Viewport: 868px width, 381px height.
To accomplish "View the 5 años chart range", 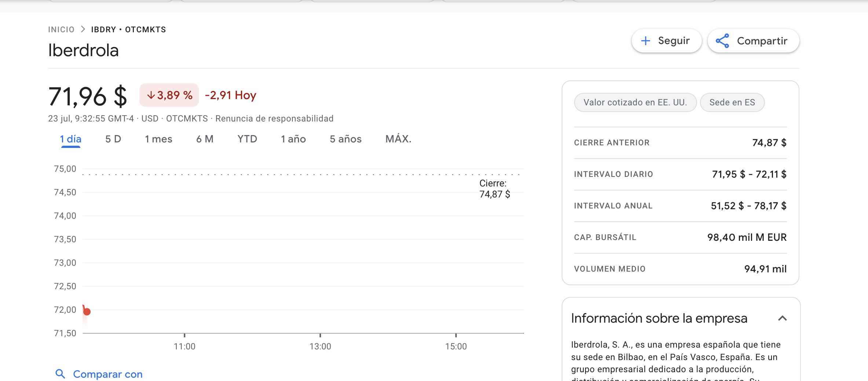I will tap(345, 139).
